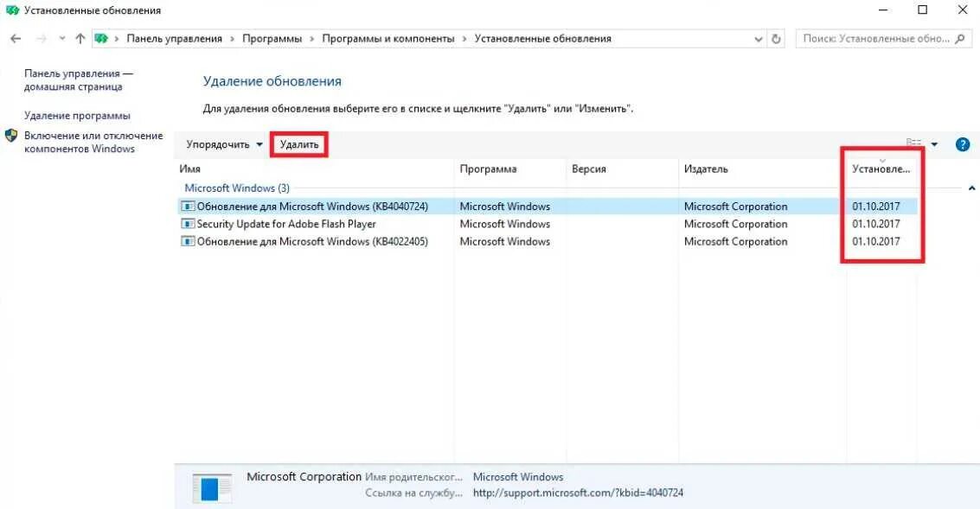The width and height of the screenshot is (980, 509).
Task: Click the magnifier search icon
Action: pos(961,39)
